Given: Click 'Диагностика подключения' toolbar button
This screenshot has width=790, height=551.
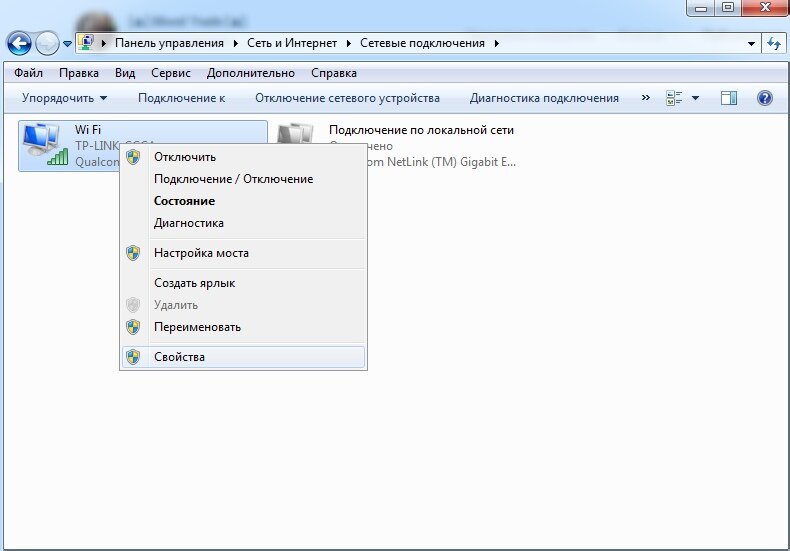Looking at the screenshot, I should pyautogui.click(x=544, y=98).
